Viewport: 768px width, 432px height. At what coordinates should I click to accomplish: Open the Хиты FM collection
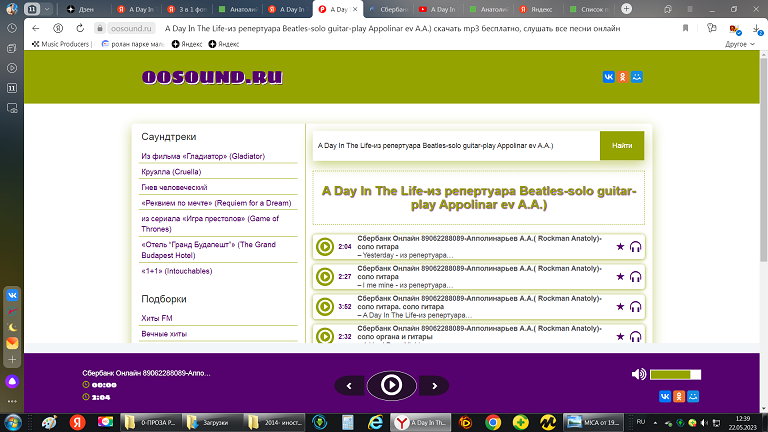(x=157, y=318)
